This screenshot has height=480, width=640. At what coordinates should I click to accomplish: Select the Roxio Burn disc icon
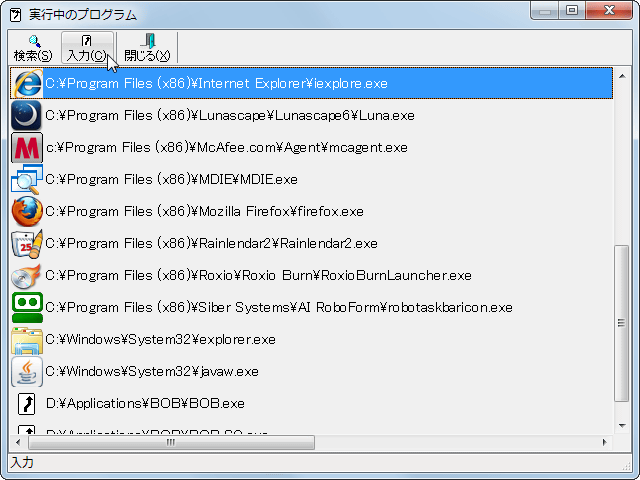coord(27,275)
